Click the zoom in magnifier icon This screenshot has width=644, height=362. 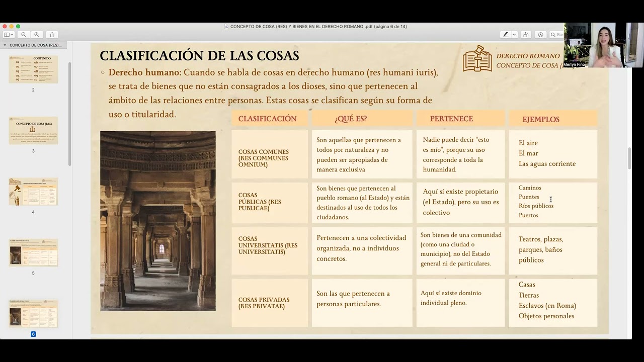37,35
